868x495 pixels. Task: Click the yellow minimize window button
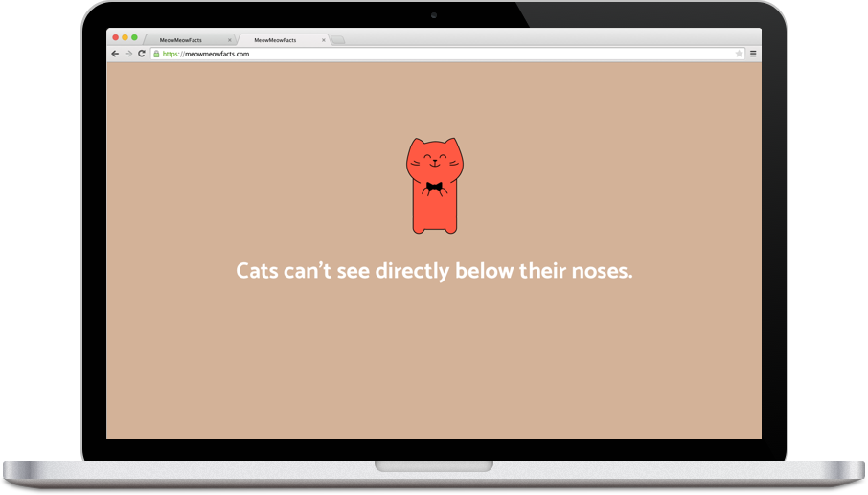126,37
